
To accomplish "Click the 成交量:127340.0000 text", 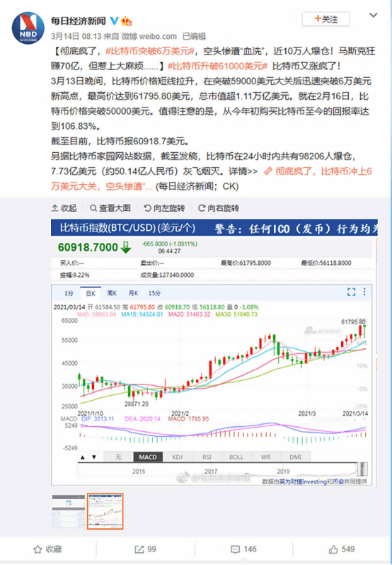I will pos(167,275).
